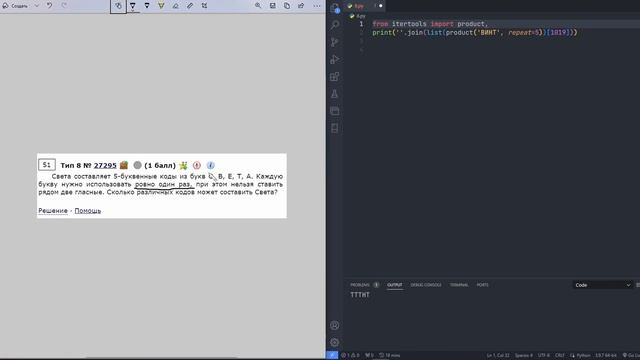Click the copy icon in snip editor

pos(287,6)
